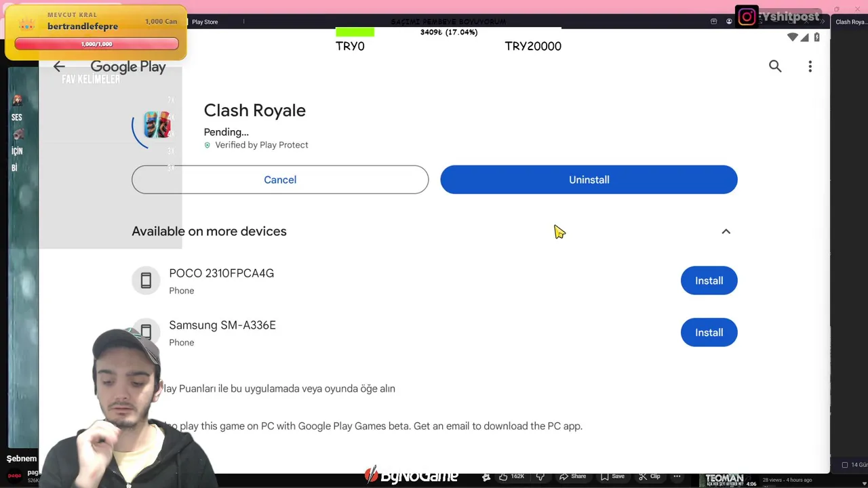Click the ByNoGame logo at the bottom
This screenshot has width=868, height=488.
point(411,476)
